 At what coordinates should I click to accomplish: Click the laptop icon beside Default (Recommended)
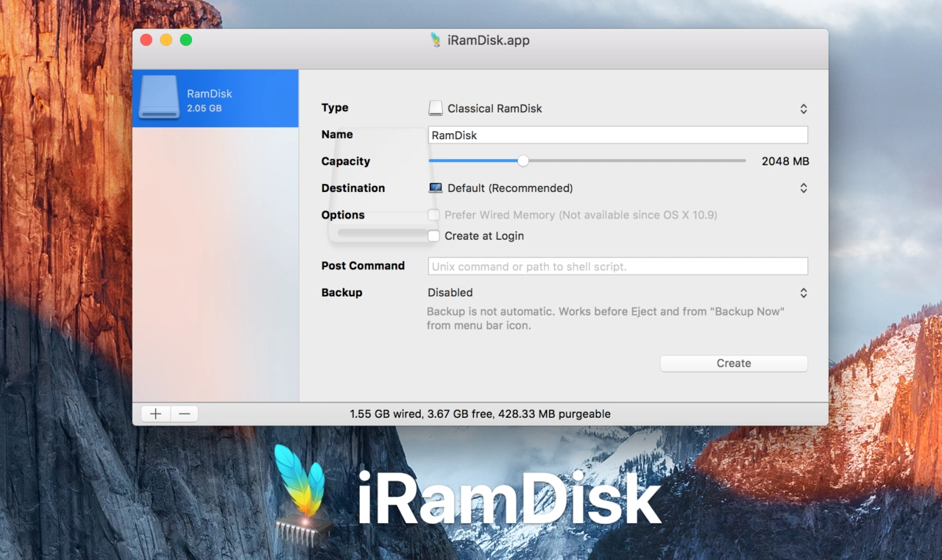coord(436,188)
